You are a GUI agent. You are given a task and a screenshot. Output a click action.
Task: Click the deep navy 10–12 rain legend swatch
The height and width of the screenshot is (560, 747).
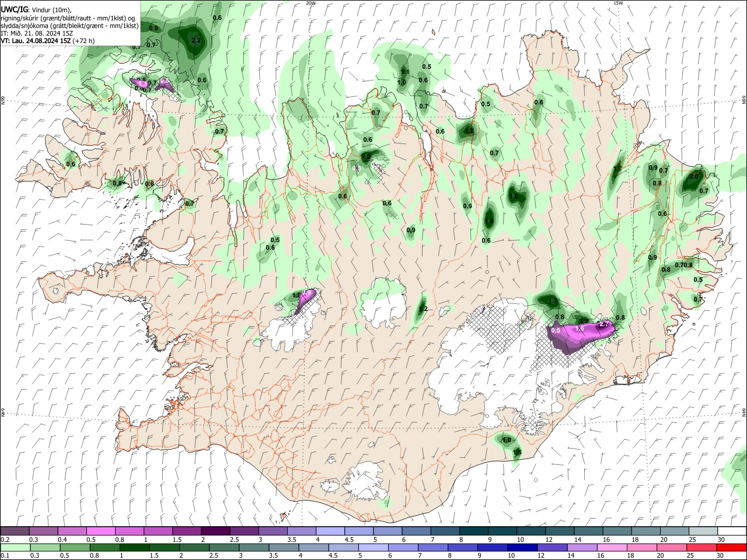pos(521,547)
